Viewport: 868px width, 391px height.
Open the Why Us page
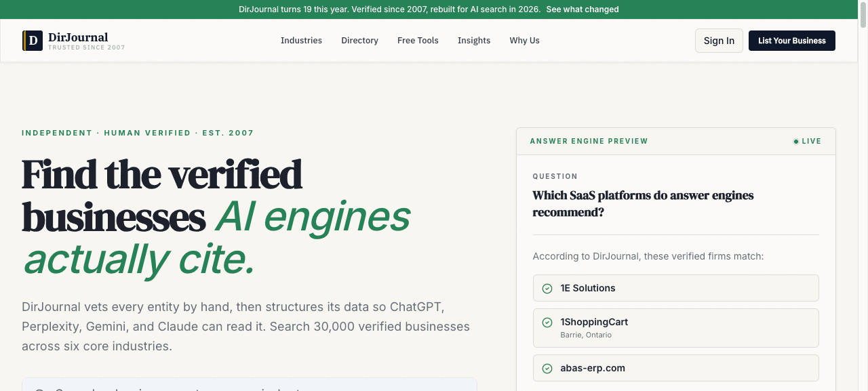pos(524,41)
